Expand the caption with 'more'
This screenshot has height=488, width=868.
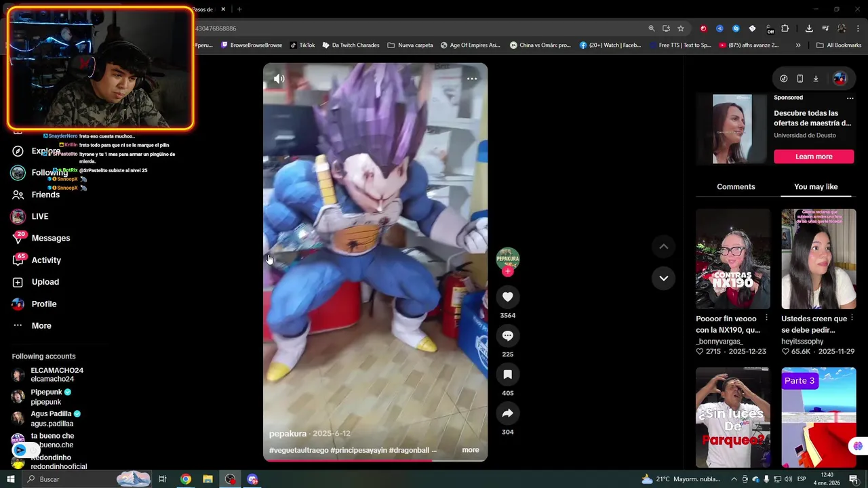tap(471, 450)
